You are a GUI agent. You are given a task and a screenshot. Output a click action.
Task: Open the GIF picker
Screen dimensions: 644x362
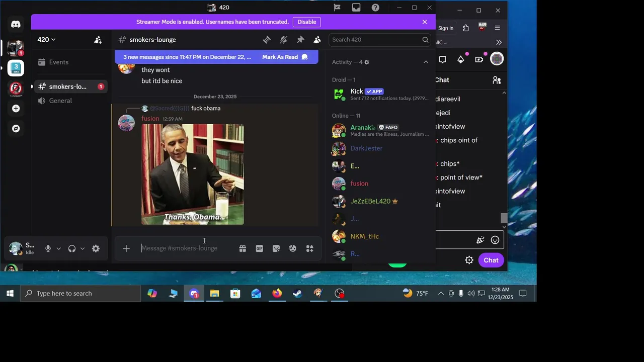[259, 248]
